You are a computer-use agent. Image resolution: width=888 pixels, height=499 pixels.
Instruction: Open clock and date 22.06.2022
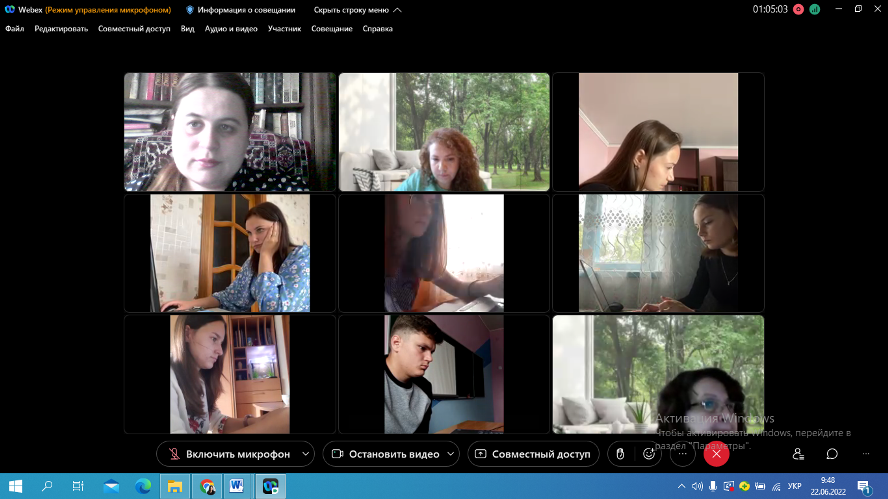click(x=828, y=486)
